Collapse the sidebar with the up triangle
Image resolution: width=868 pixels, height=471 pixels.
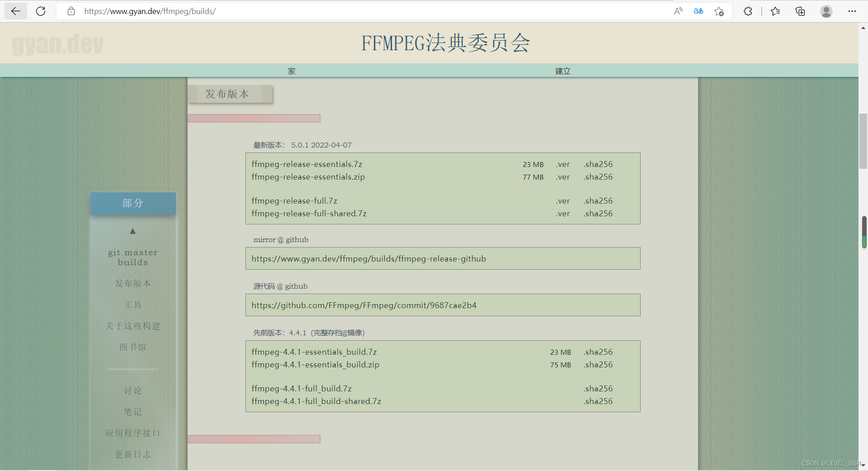[x=133, y=231]
